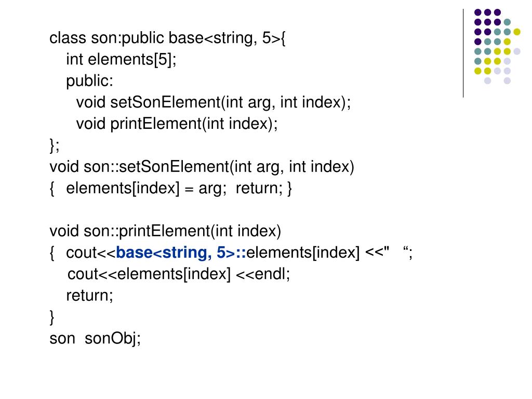Click the setSonElement prototype inside class
532x399 pixels.
click(x=214, y=102)
